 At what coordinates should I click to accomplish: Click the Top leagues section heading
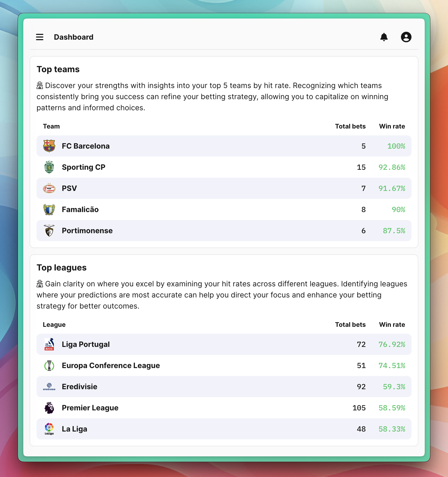coord(62,268)
